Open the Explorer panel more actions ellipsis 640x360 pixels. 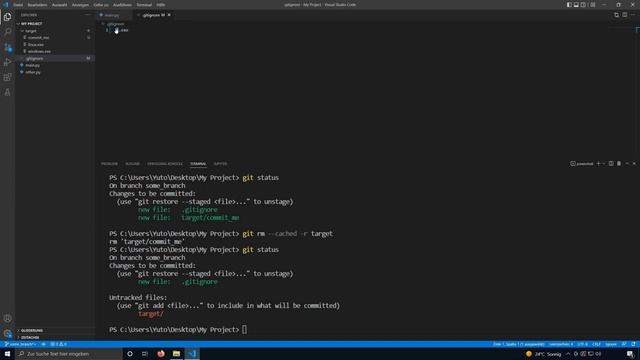coord(88,15)
